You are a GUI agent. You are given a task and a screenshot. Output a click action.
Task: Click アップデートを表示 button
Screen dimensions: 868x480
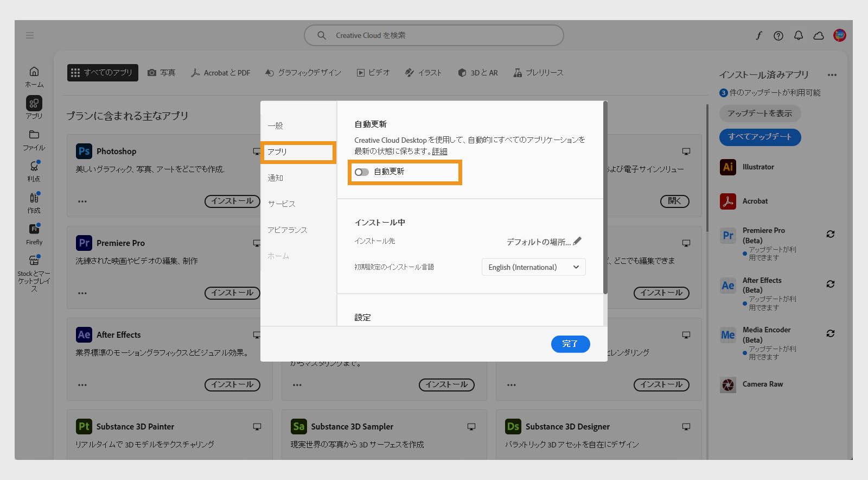coord(760,113)
